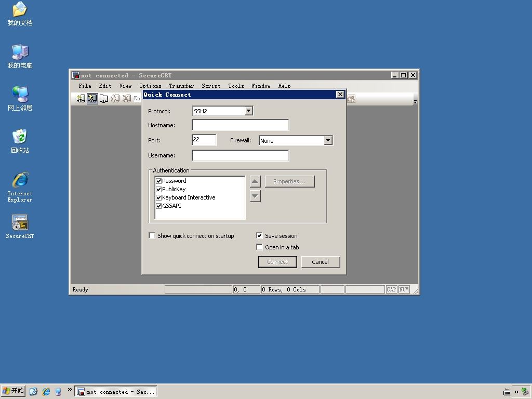The width and height of the screenshot is (532, 399).
Task: Select the Internet Explorer desktop icon
Action: [x=20, y=187]
